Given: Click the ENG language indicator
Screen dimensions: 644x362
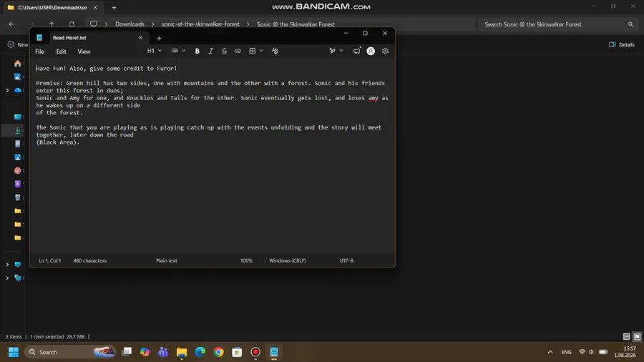Looking at the screenshot, I should pos(567,352).
